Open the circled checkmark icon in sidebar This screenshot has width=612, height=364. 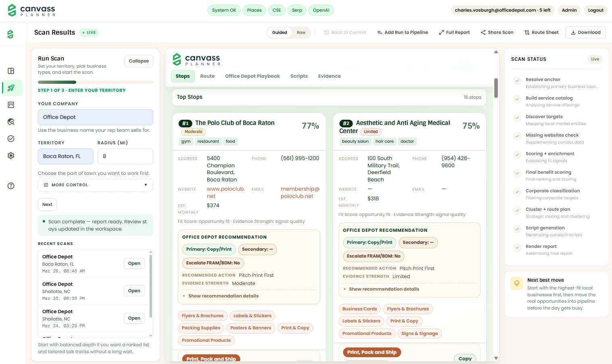[11, 139]
